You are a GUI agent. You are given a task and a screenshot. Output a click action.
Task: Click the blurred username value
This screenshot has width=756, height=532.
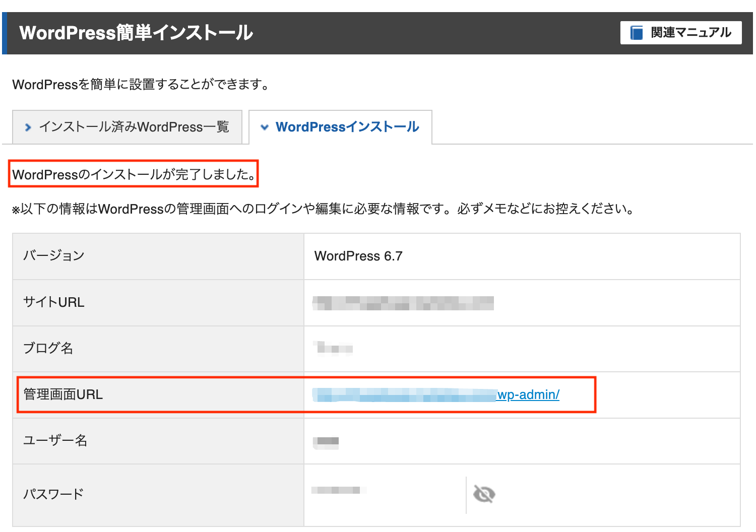(326, 442)
